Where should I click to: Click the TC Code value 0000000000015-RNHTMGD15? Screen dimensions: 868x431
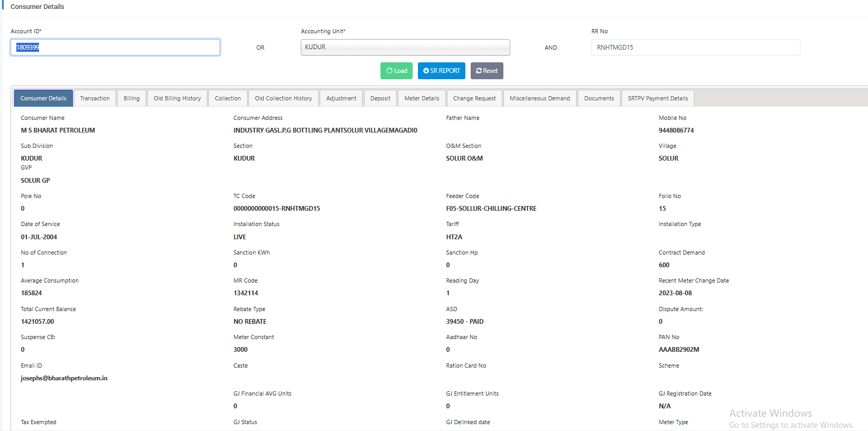coord(276,209)
